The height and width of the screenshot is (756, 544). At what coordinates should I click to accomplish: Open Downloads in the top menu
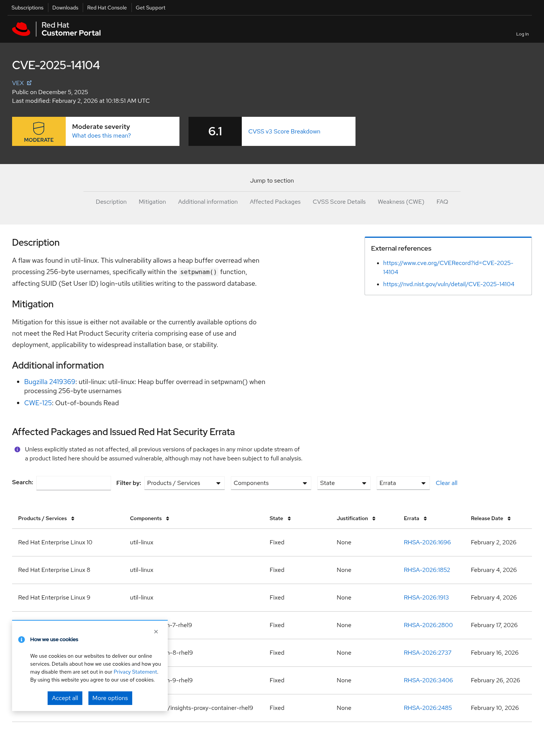pyautogui.click(x=65, y=8)
